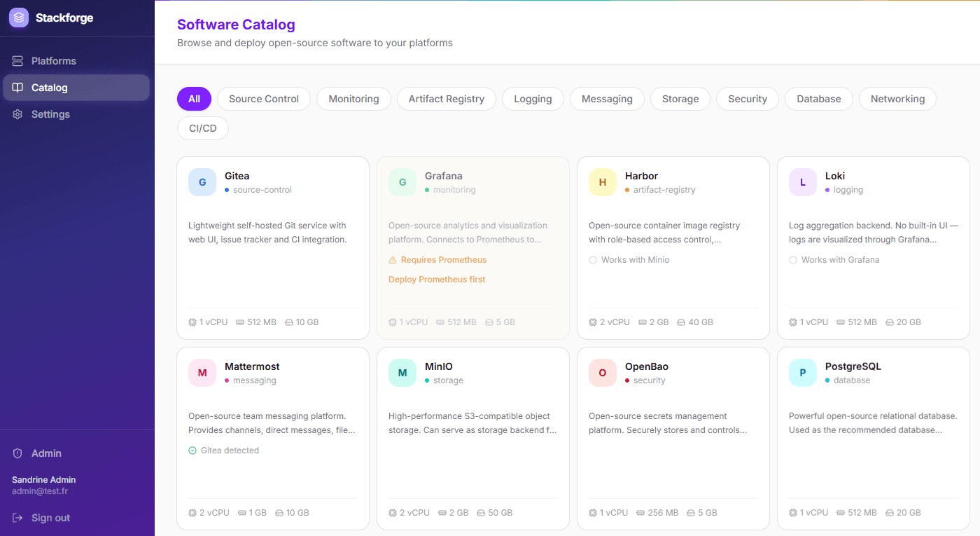Click the Gitea detected check icon

(x=192, y=451)
